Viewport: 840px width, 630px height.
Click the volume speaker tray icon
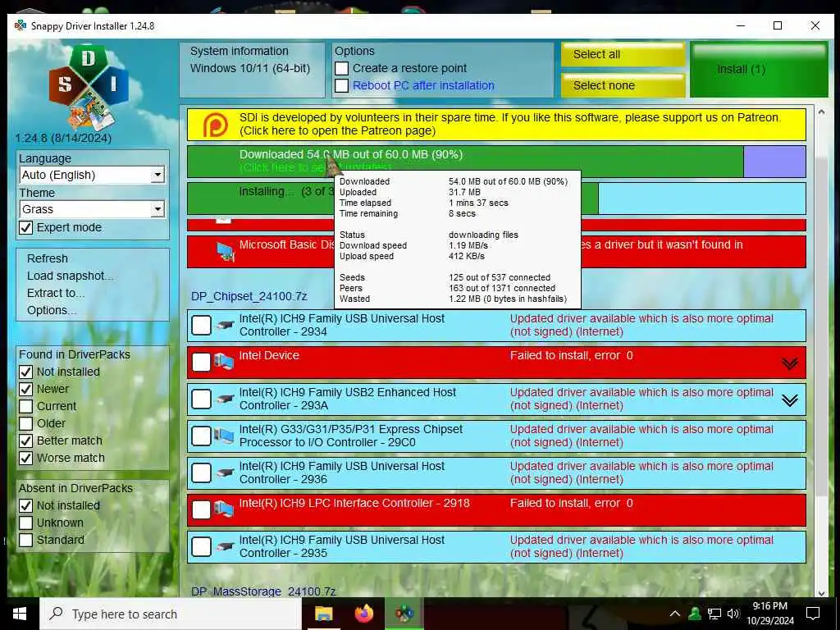pyautogui.click(x=733, y=614)
